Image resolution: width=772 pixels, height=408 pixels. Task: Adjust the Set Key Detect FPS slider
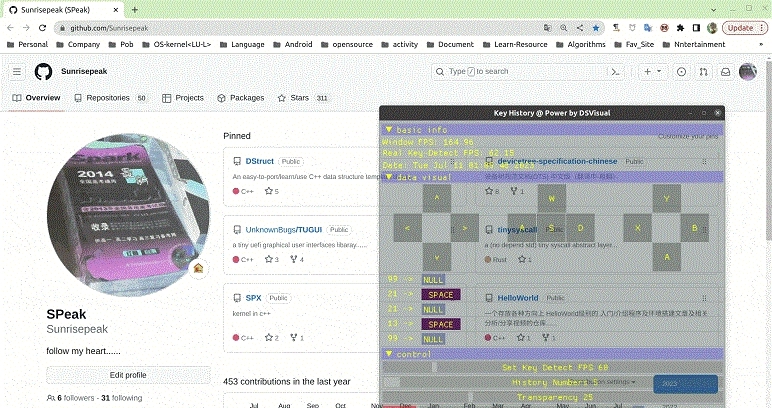tap(552, 367)
